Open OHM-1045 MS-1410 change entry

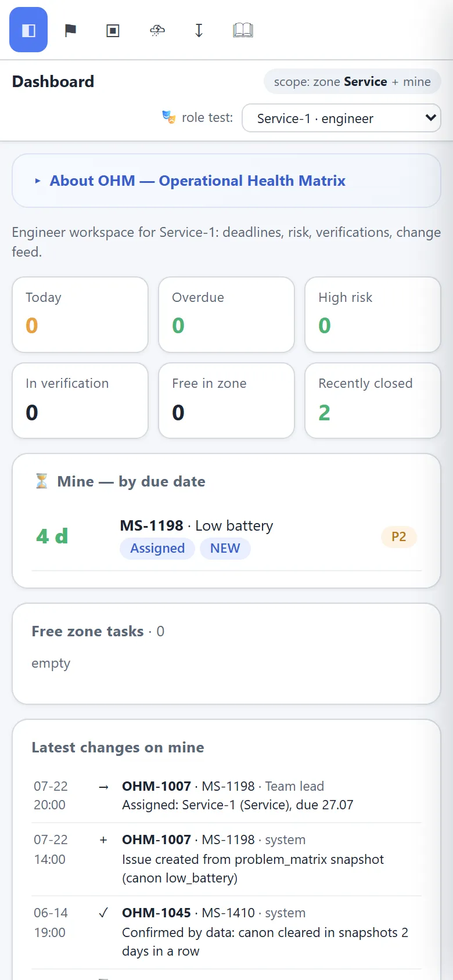coord(227,932)
